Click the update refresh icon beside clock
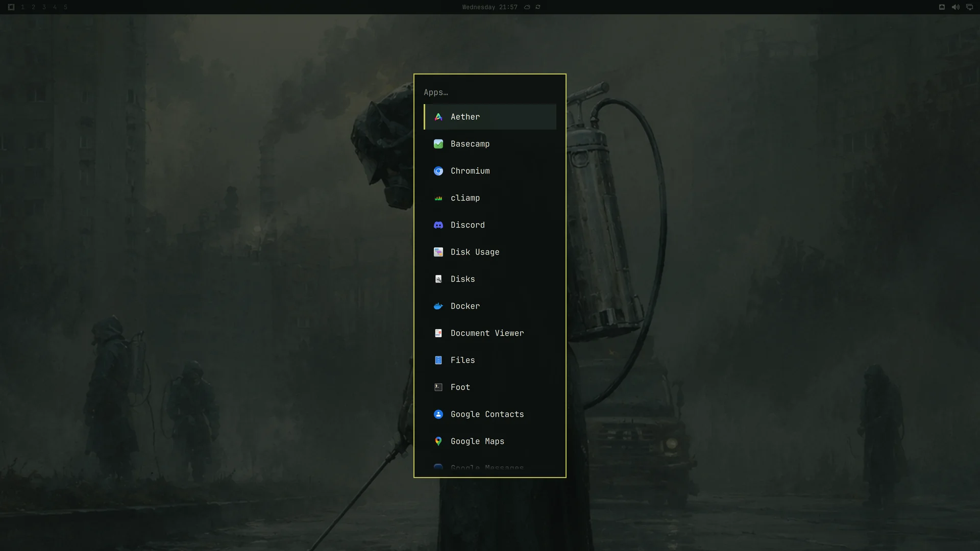The height and width of the screenshot is (551, 980). click(x=537, y=7)
